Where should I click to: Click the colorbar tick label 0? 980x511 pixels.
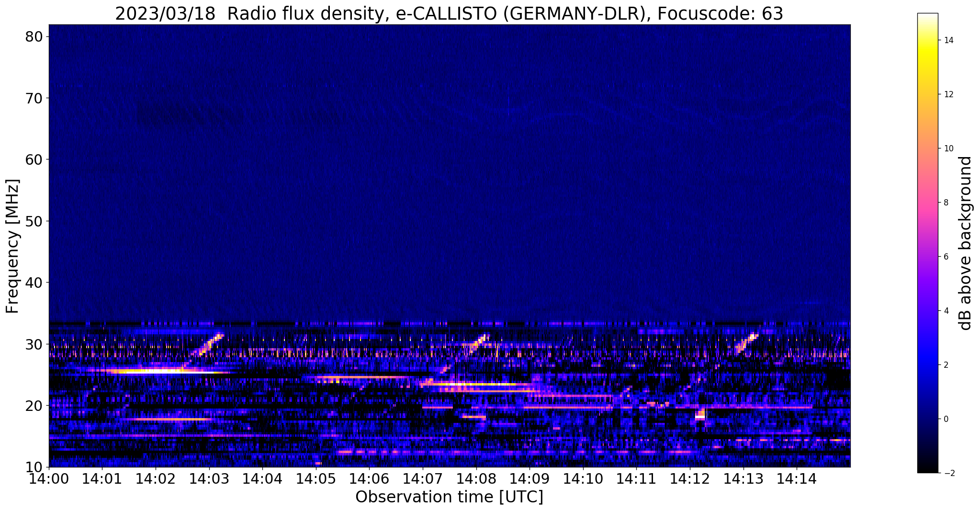tap(946, 419)
